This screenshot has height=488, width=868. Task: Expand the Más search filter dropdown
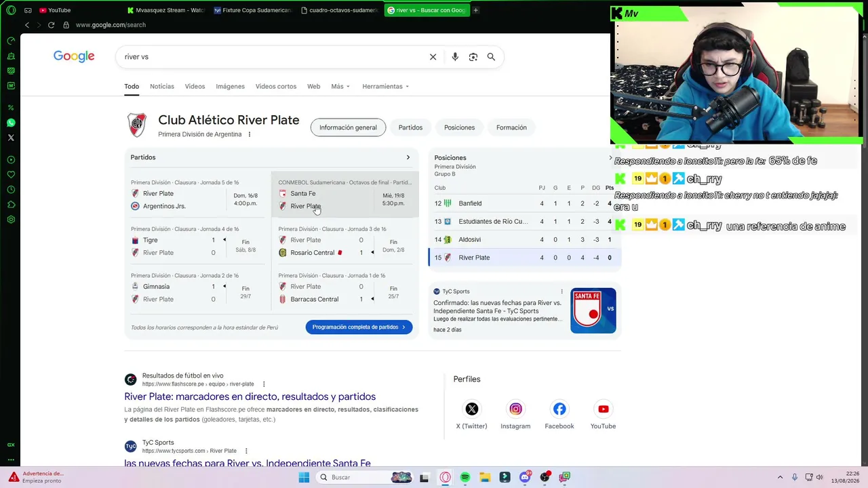click(340, 86)
